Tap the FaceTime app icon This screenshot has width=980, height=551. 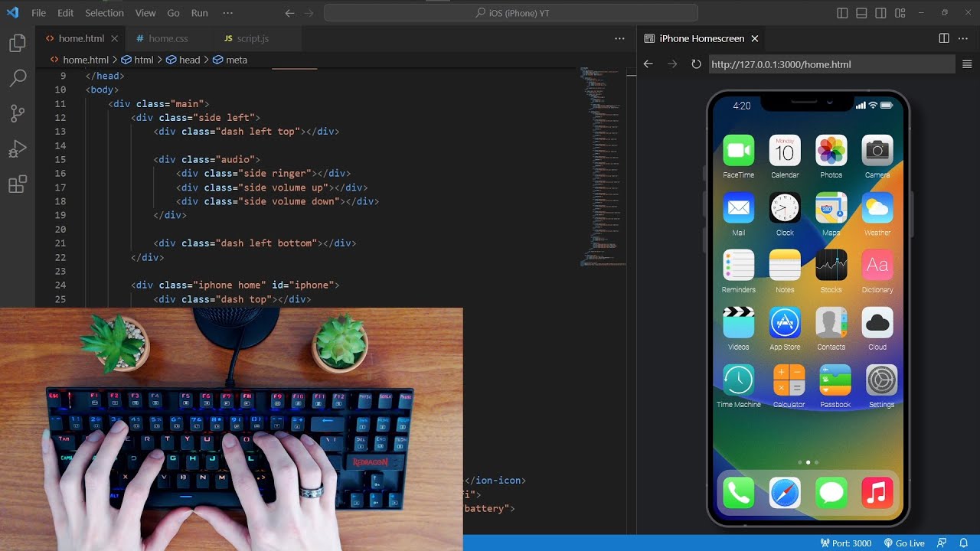click(x=739, y=151)
